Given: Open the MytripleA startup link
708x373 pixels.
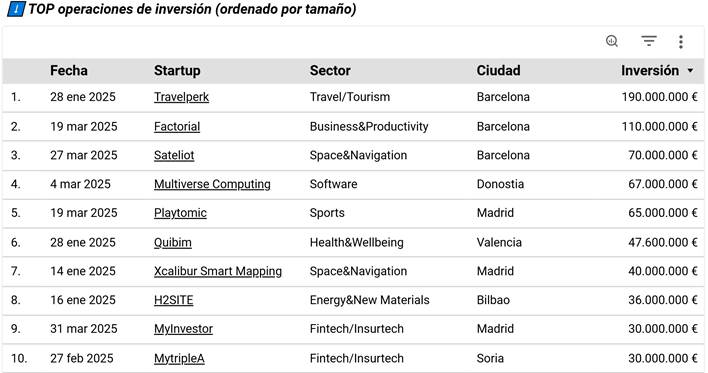Looking at the screenshot, I should pos(179,359).
